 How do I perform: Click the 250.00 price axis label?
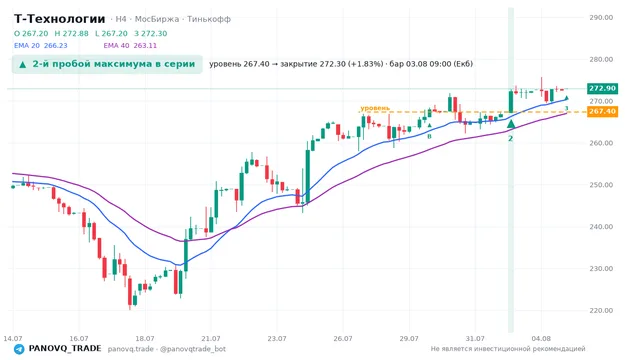click(601, 185)
